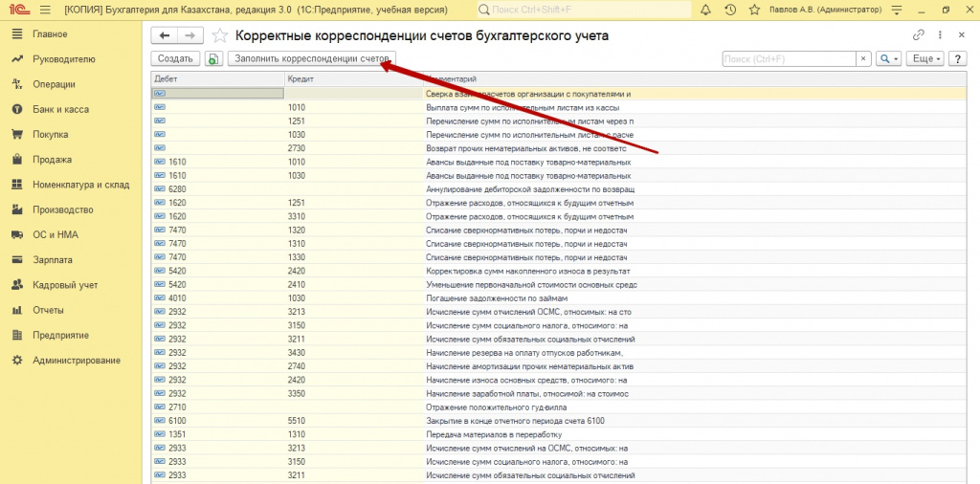
Task: Click the Предприятие building icon
Action: (x=17, y=336)
